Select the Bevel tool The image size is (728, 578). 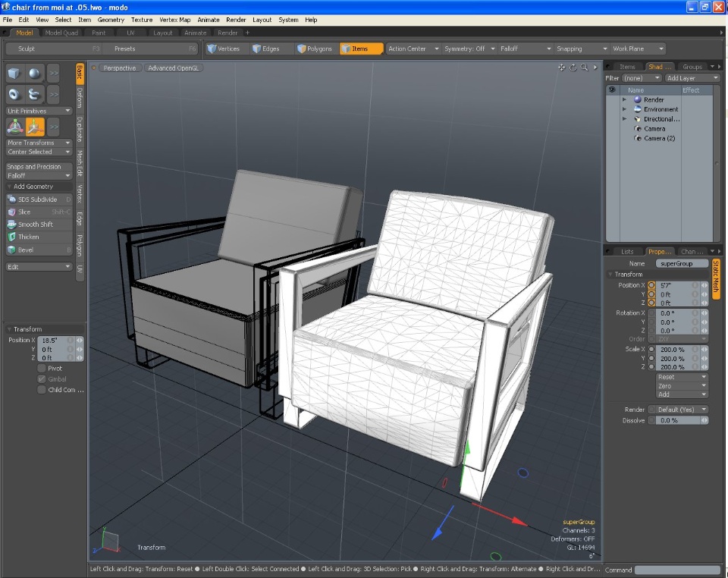(x=39, y=250)
